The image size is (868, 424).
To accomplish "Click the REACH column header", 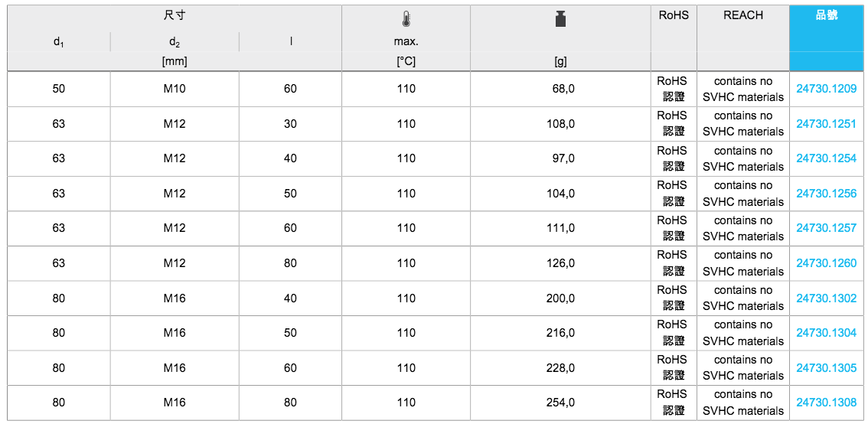I will click(742, 15).
